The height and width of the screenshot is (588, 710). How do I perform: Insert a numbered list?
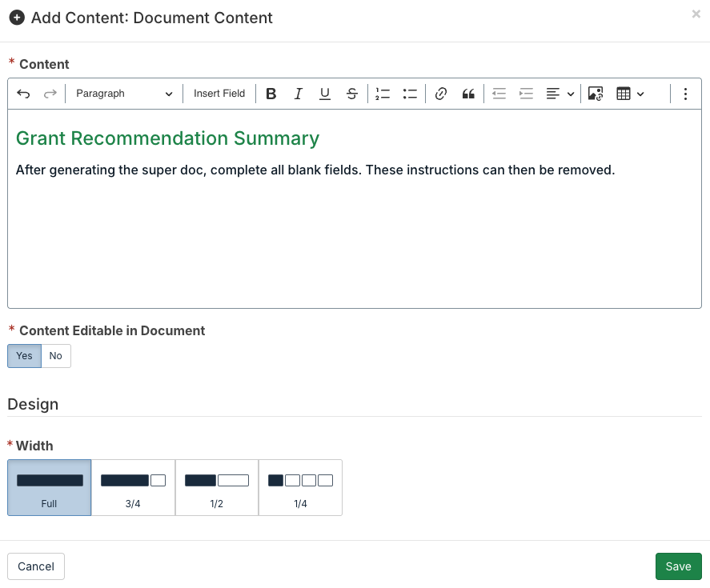click(x=383, y=94)
